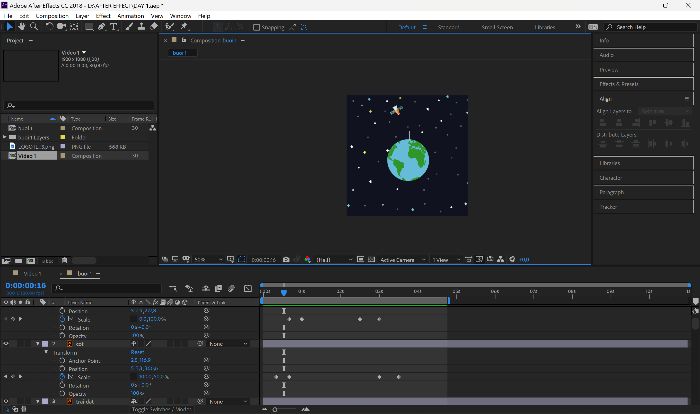This screenshot has width=700, height=414.
Task: Open layer 3 parent None dropdown
Action: click(228, 401)
